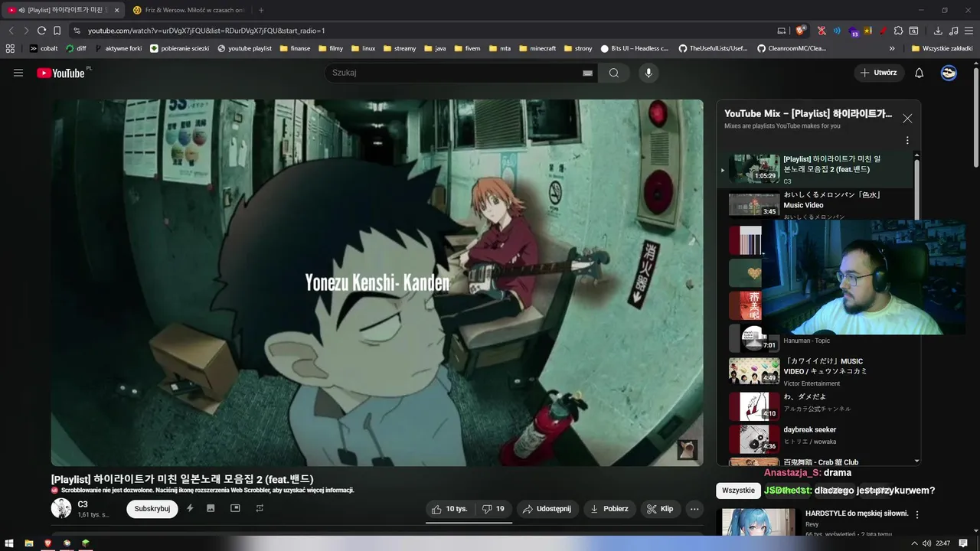980x551 pixels.
Task: Start a voice search with microphone
Action: [x=648, y=73]
